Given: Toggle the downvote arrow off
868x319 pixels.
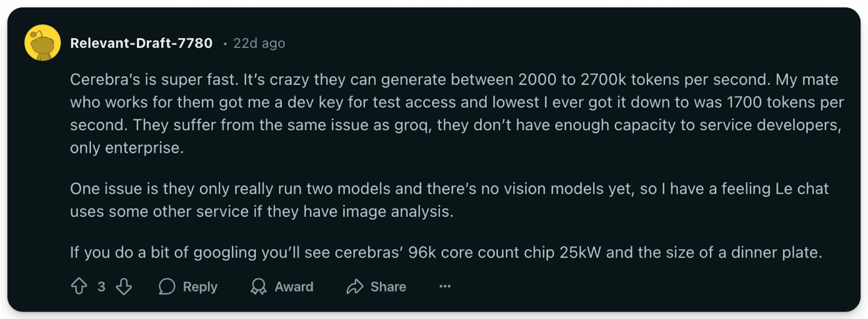Looking at the screenshot, I should point(125,286).
